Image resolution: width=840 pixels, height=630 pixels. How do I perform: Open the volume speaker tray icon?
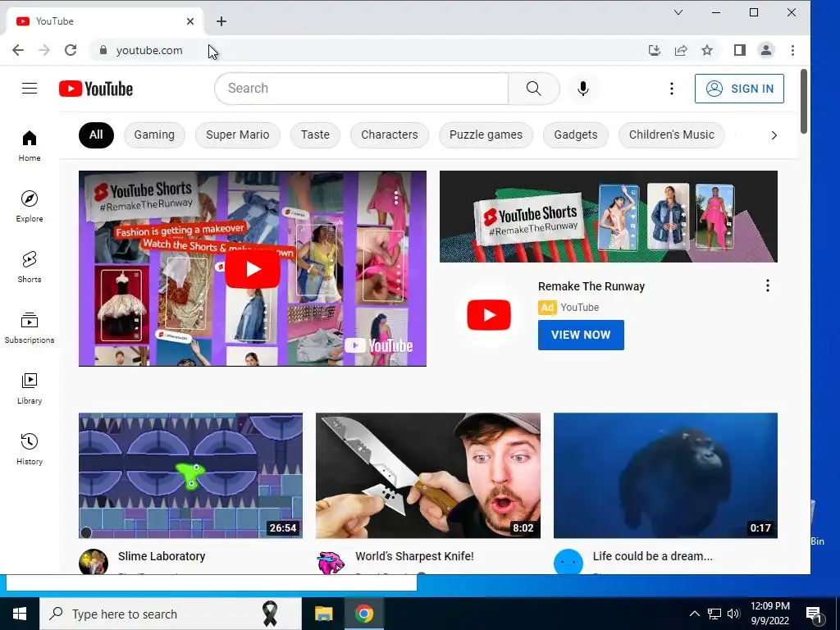click(x=733, y=614)
